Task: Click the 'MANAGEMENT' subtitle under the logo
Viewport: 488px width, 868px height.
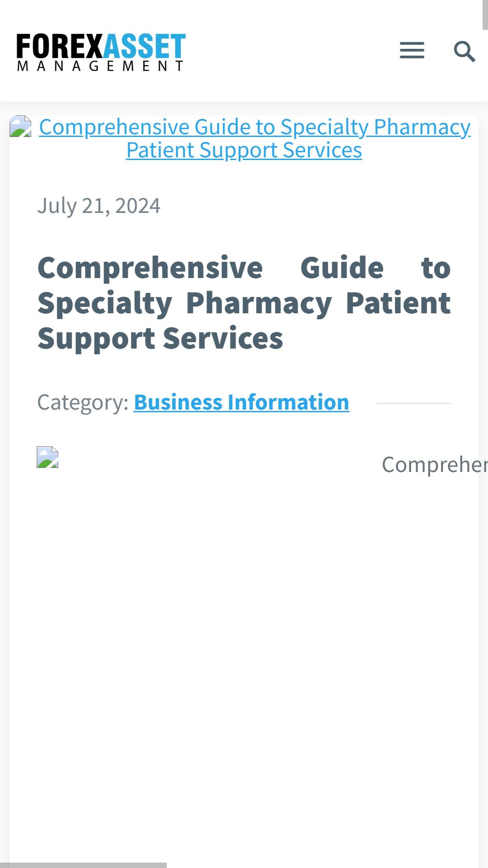Action: [x=100, y=66]
